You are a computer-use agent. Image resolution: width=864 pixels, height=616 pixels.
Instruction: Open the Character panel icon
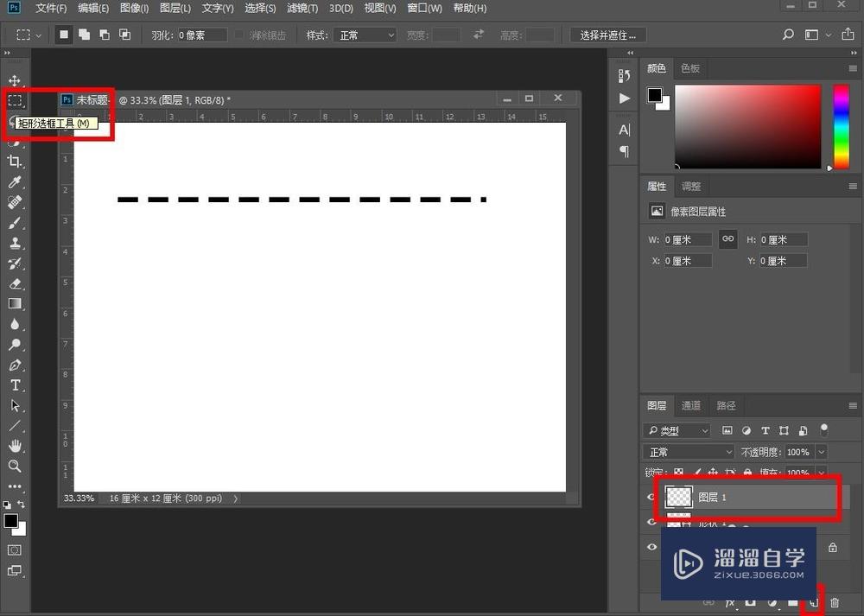(x=625, y=130)
